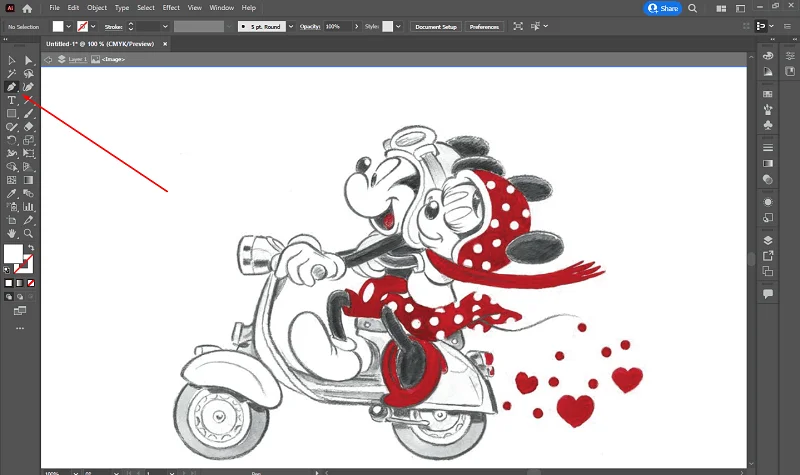Expand the stroke weight dropdown
Image resolution: width=800 pixels, height=475 pixels.
(165, 27)
